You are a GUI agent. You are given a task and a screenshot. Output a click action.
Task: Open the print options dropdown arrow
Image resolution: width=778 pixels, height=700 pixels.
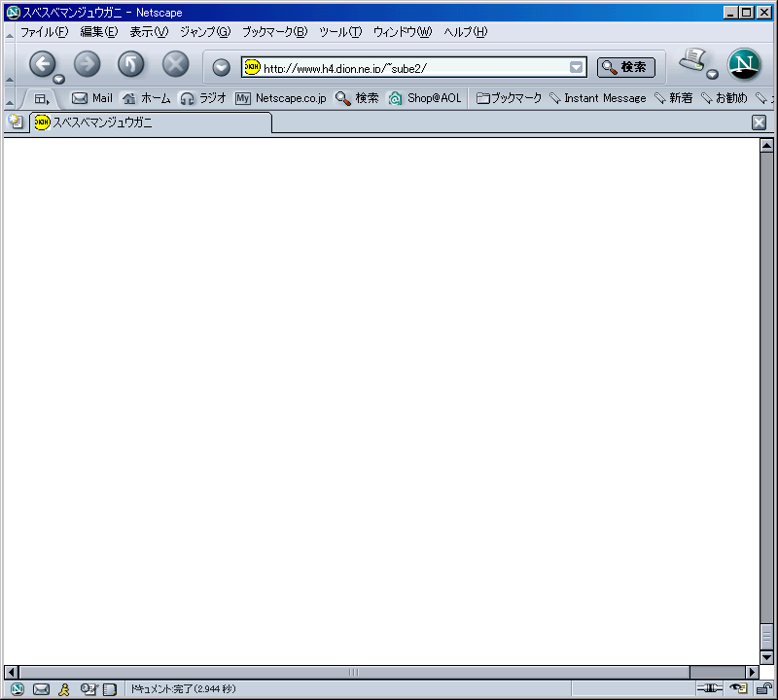point(713,75)
